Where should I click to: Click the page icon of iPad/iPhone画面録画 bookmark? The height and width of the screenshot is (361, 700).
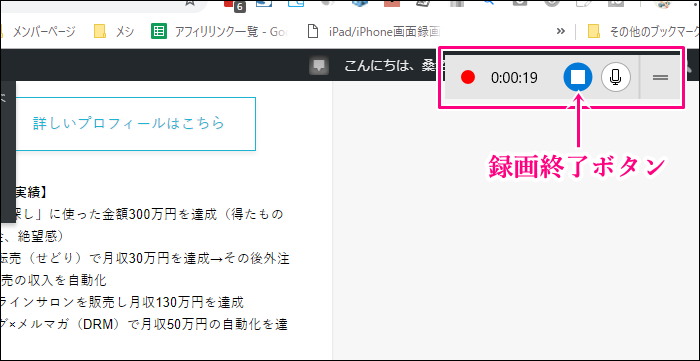[x=314, y=31]
